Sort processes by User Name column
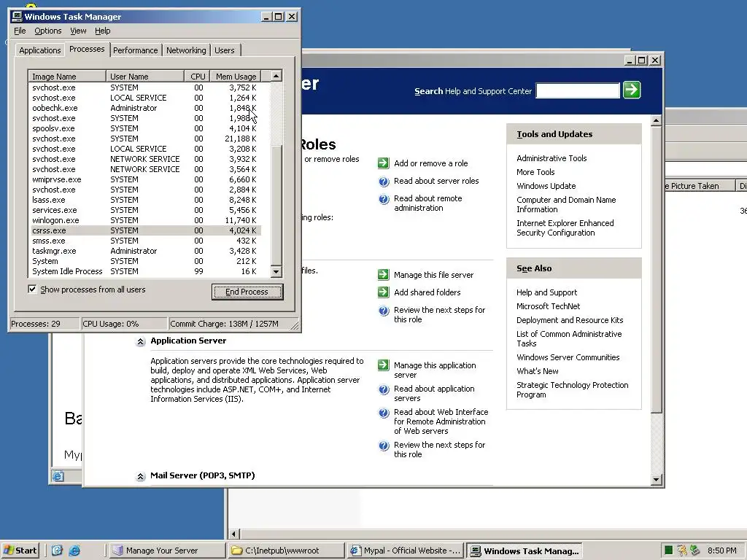This screenshot has width=747, height=560. pyautogui.click(x=145, y=76)
